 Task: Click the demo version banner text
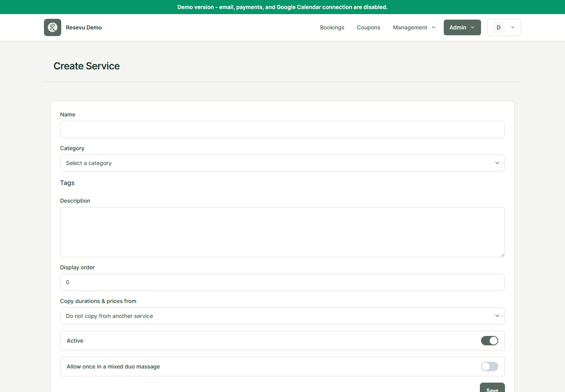point(282,7)
